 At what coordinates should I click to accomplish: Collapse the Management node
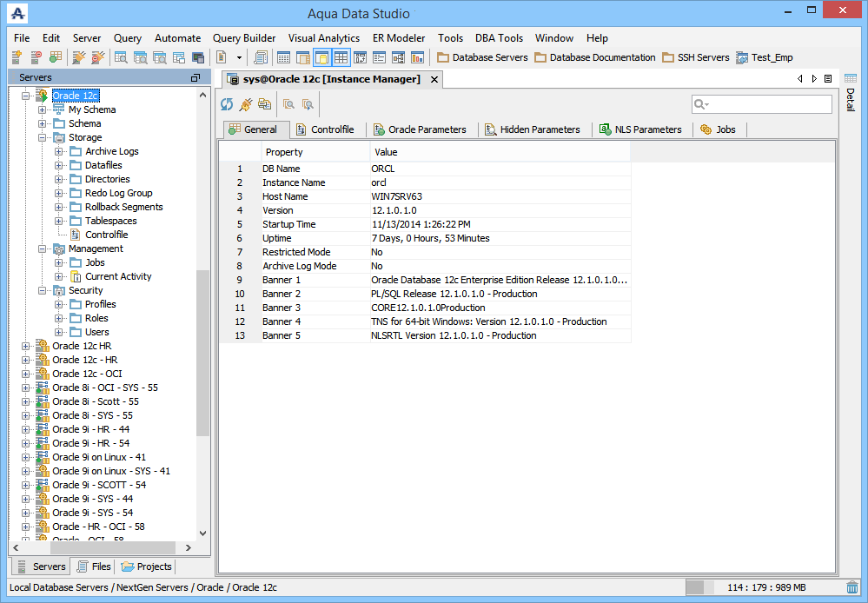point(42,248)
